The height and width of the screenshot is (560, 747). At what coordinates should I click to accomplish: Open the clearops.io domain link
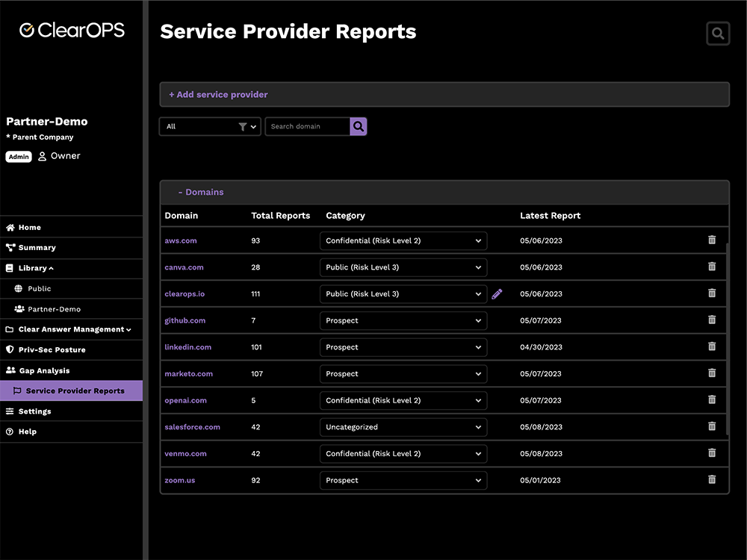pyautogui.click(x=185, y=294)
